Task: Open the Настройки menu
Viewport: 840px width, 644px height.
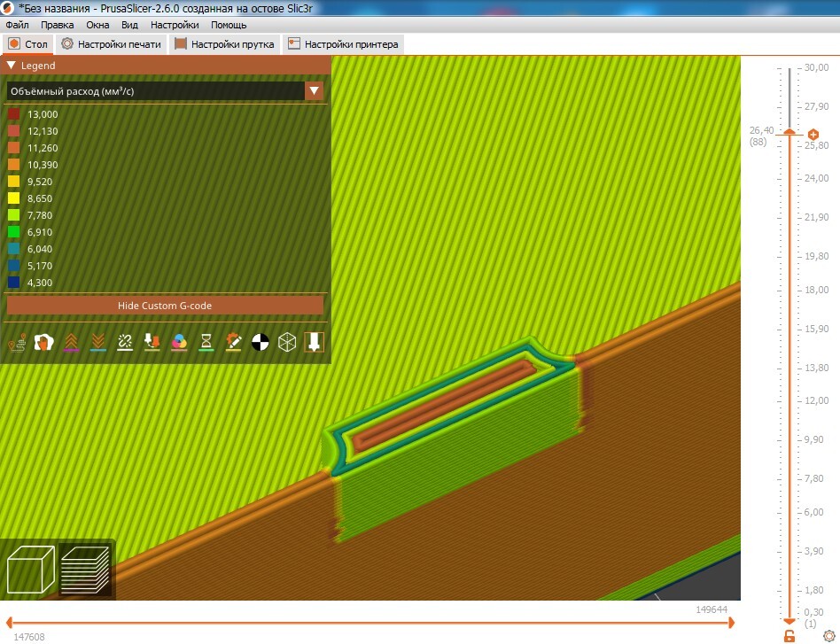Action: click(175, 25)
